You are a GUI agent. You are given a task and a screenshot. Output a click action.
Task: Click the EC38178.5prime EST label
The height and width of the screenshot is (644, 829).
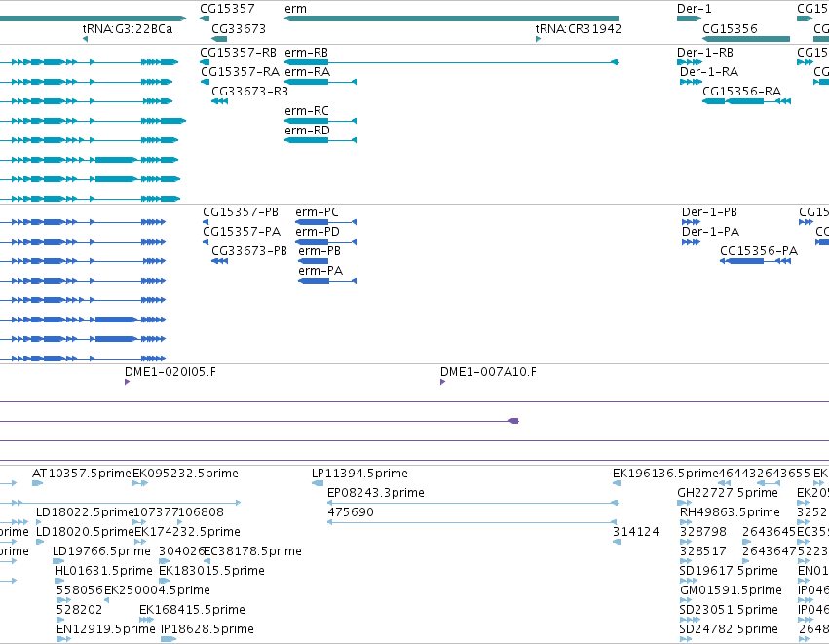point(252,551)
